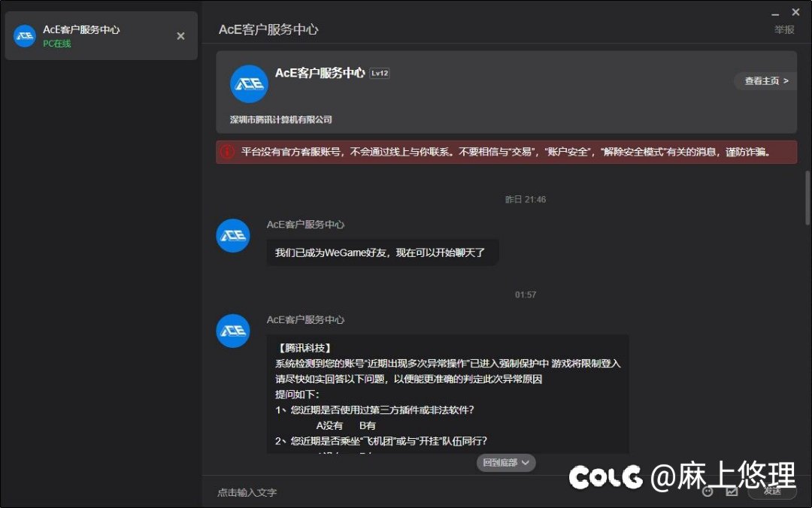
Task: Click the send image icon
Action: pyautogui.click(x=732, y=491)
